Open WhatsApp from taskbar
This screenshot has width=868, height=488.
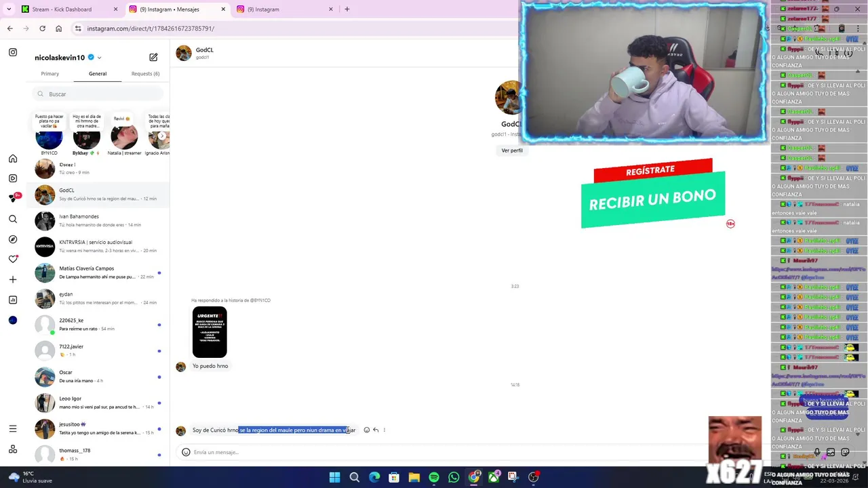click(454, 477)
